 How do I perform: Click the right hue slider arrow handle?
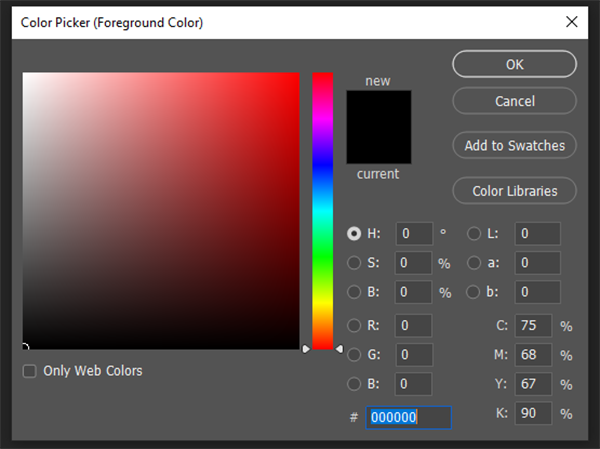[x=339, y=349]
